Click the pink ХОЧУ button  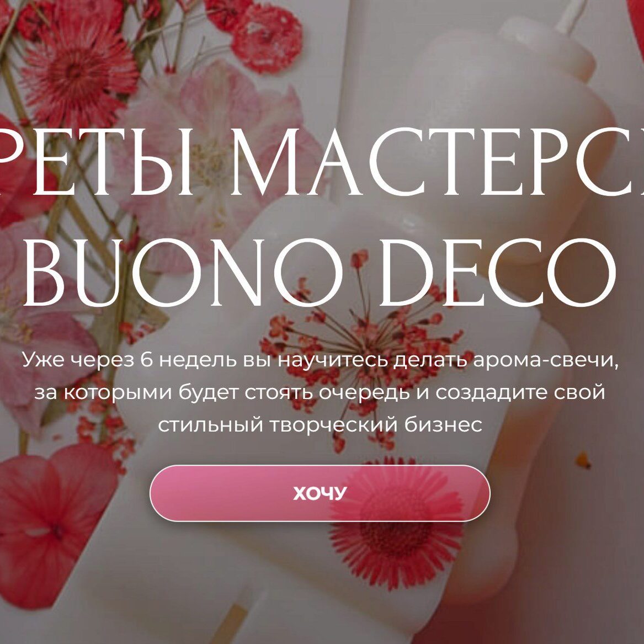320,493
